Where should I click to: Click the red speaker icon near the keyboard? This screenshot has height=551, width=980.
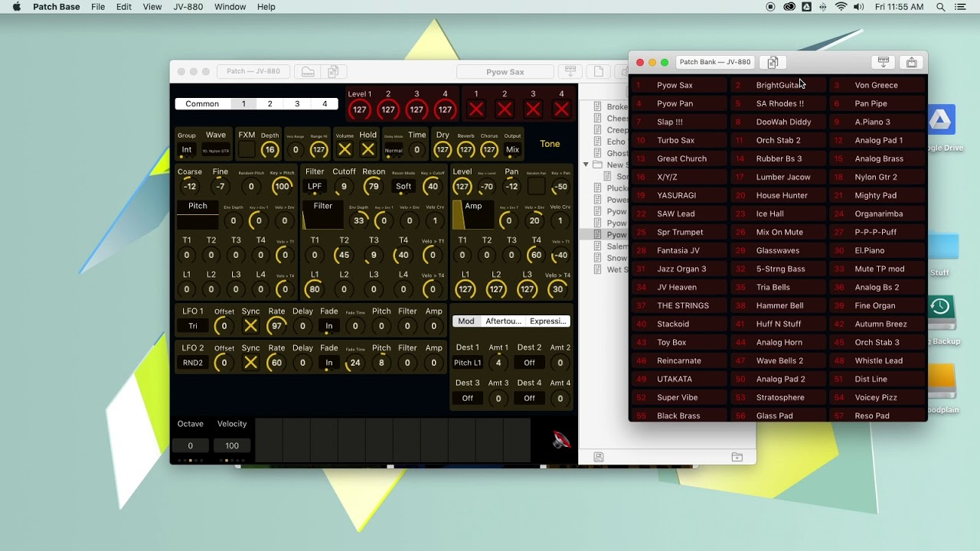pyautogui.click(x=561, y=440)
